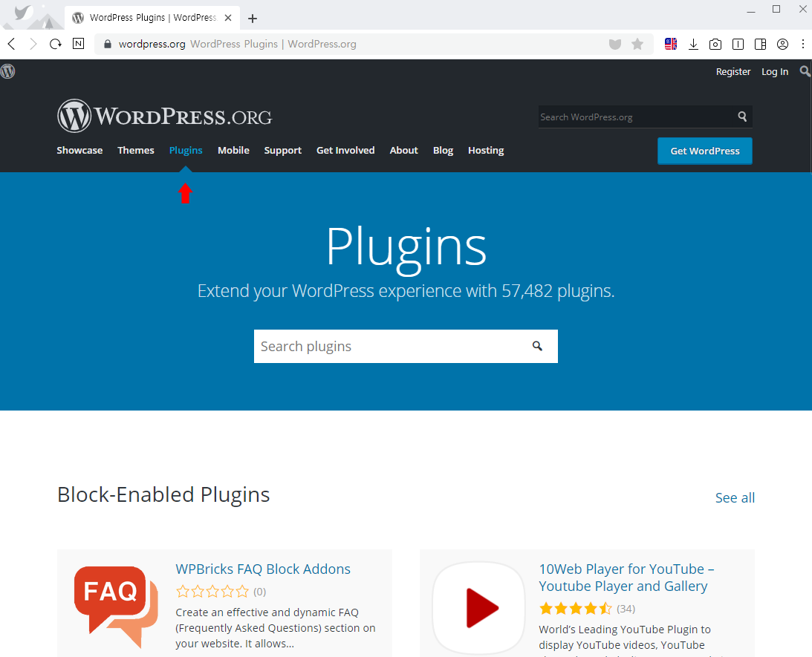Image resolution: width=812 pixels, height=657 pixels.
Task: Click the admin bar search magnifier icon
Action: tap(805, 71)
